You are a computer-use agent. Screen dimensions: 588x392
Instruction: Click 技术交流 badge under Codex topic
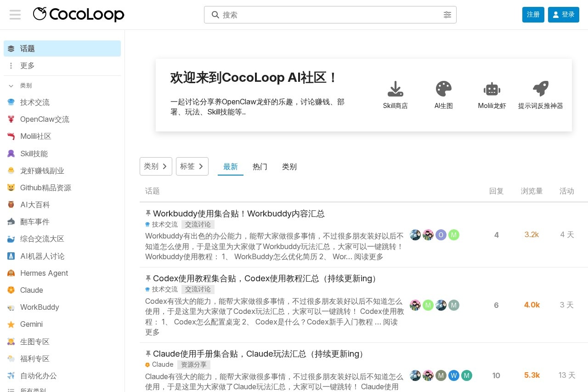point(162,290)
